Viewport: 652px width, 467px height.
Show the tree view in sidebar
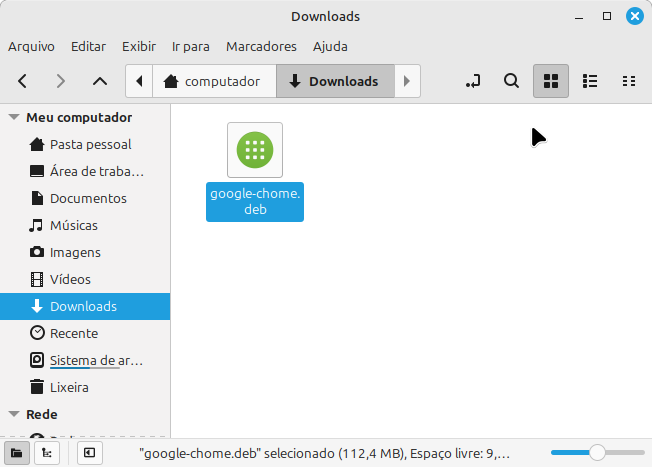tap(46, 453)
